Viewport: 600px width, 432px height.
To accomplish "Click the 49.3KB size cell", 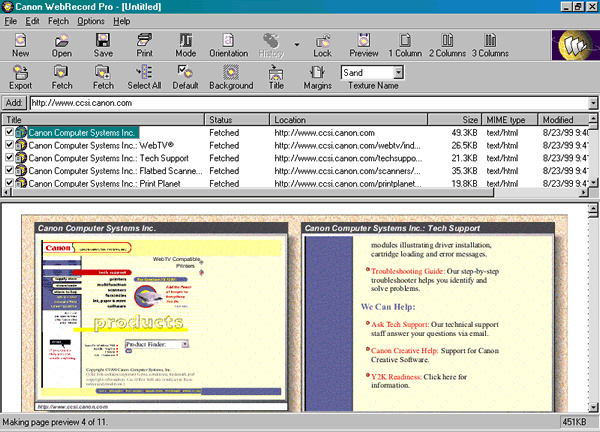I will [464, 133].
